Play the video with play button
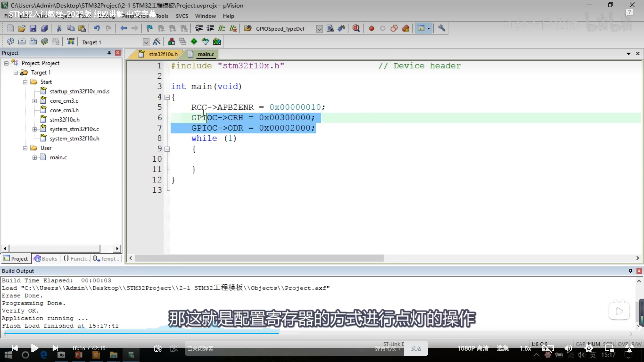This screenshot has width=644, height=362. (34, 348)
